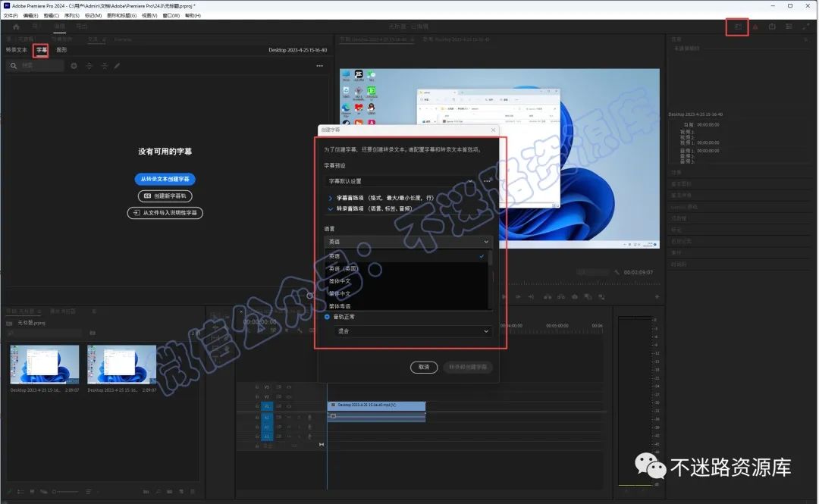The image size is (819, 504).
Task: Open the 剪辑(C) menu
Action: point(52,16)
